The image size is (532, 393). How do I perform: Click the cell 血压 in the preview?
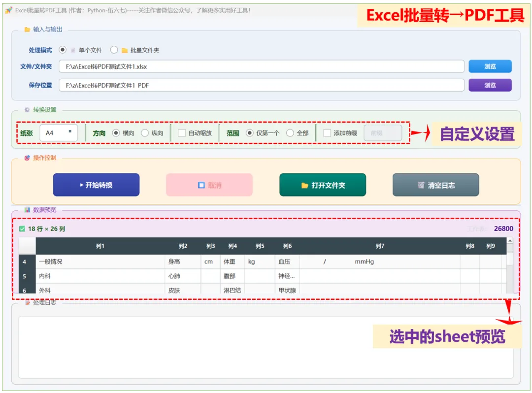pos(287,262)
